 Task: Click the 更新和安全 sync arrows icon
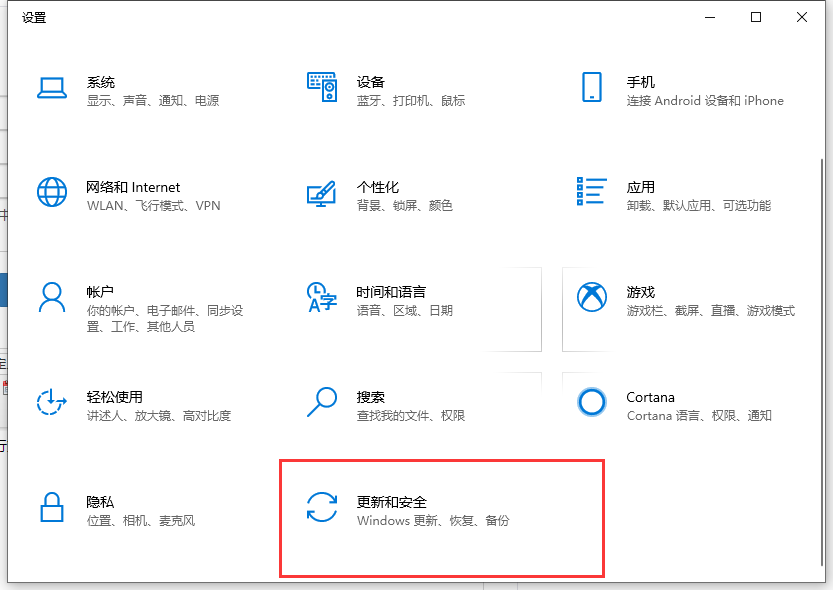click(x=322, y=508)
